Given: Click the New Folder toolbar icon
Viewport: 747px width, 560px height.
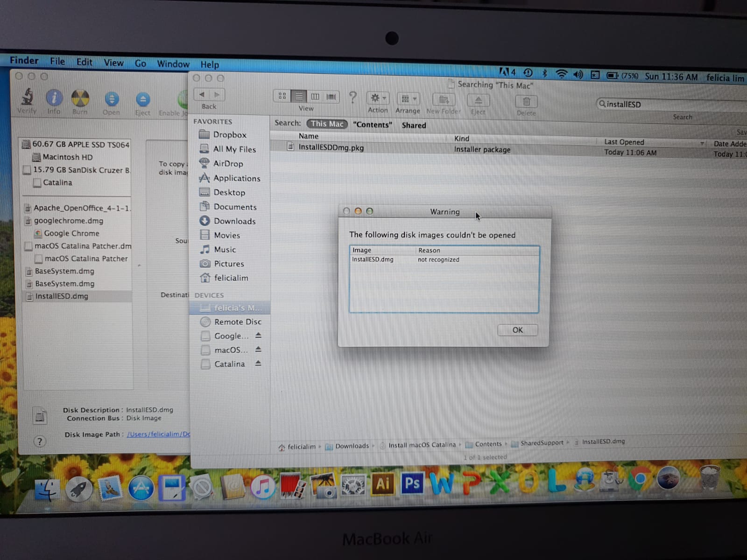Looking at the screenshot, I should click(x=444, y=99).
